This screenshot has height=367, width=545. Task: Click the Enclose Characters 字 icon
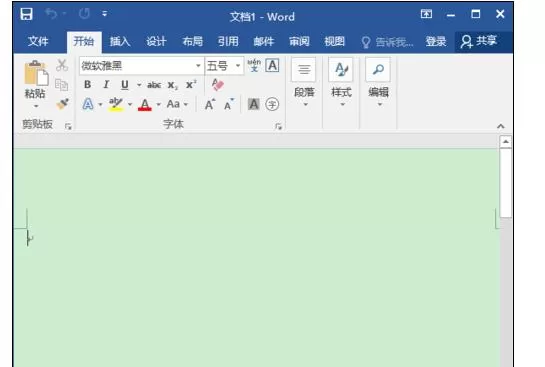tap(272, 104)
